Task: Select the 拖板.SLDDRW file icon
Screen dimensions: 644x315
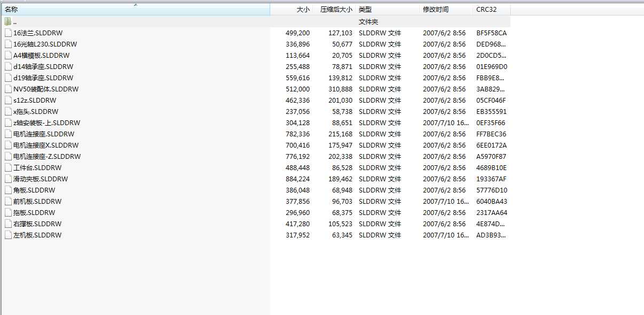Action: (8, 212)
